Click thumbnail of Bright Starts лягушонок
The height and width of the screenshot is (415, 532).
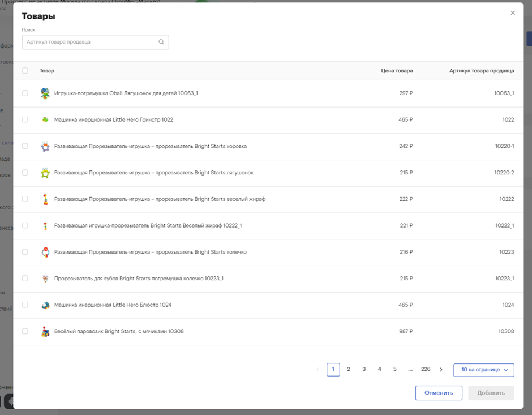tap(45, 172)
